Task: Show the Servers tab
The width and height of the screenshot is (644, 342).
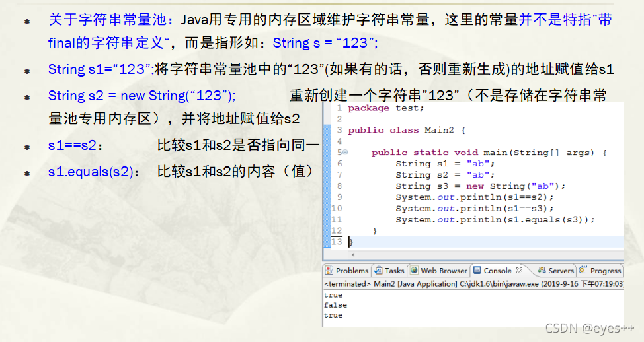Action: click(x=555, y=271)
